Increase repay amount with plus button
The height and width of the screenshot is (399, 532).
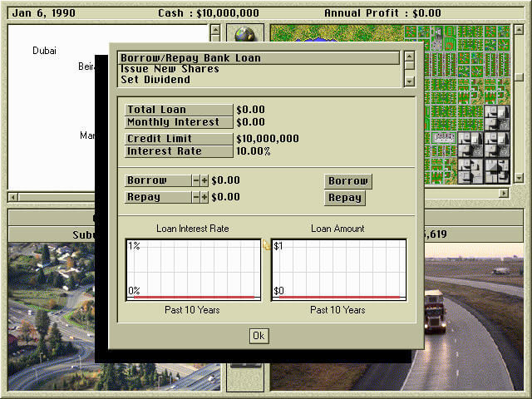pyautogui.click(x=204, y=197)
